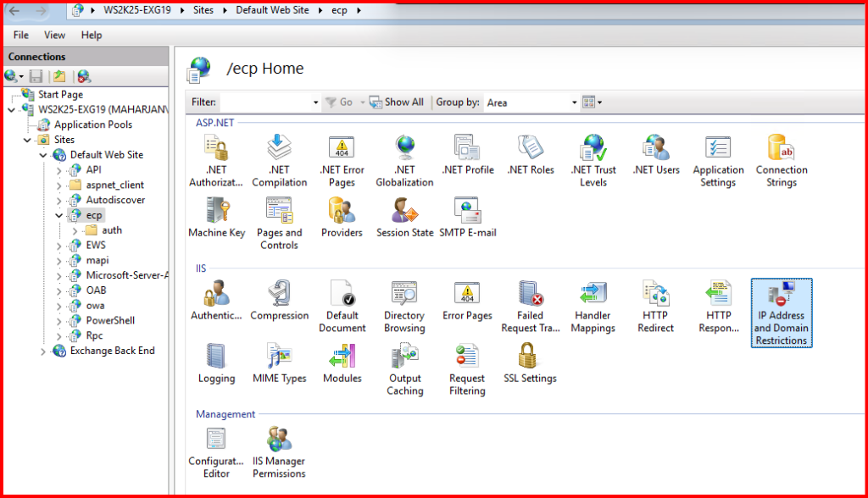Open the Help menu
The image size is (868, 498).
pos(92,35)
